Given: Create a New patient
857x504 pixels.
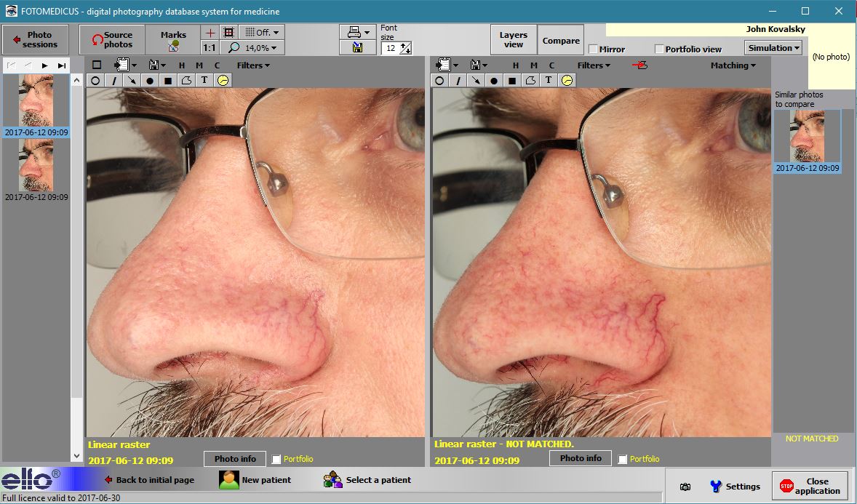Looking at the screenshot, I should coord(255,480).
